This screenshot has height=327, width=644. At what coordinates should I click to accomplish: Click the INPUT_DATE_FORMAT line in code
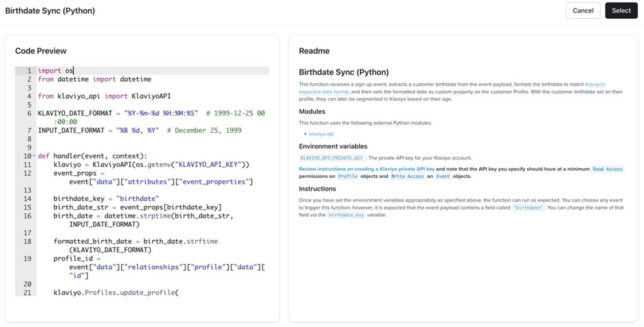pyautogui.click(x=139, y=130)
